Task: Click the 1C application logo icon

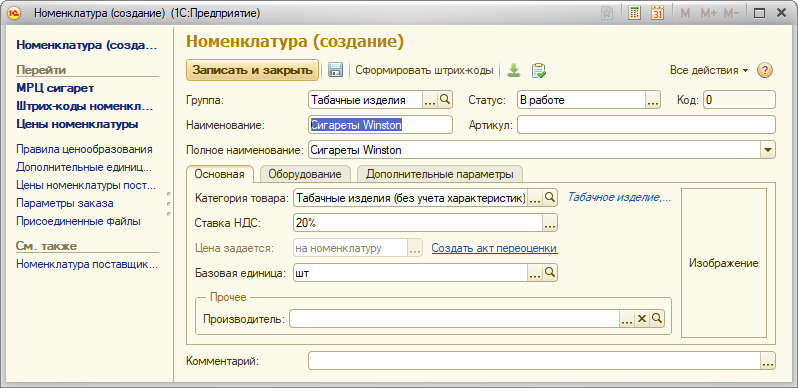Action: [x=15, y=14]
